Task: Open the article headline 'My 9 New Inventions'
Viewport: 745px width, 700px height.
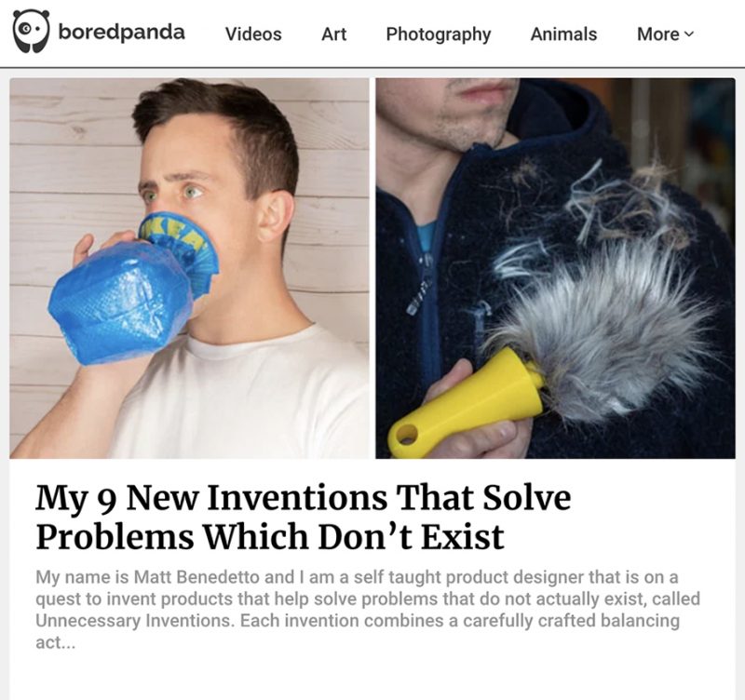Action: click(x=304, y=498)
